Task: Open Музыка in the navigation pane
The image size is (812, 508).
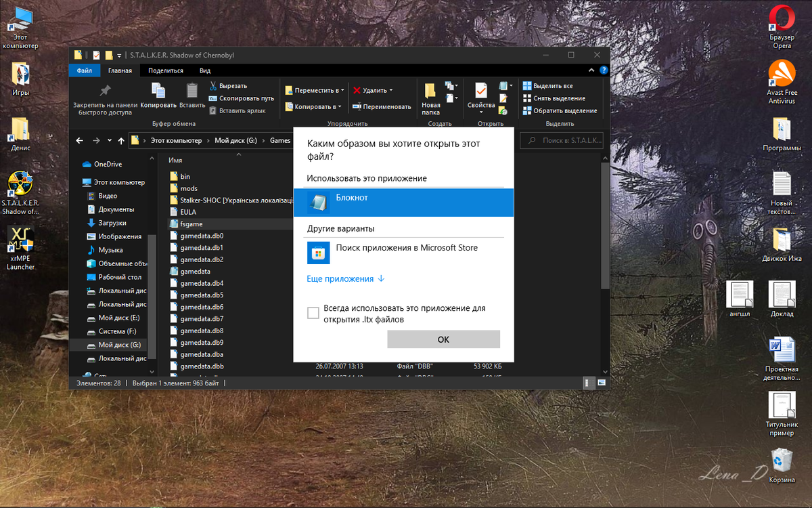Action: (x=105, y=250)
